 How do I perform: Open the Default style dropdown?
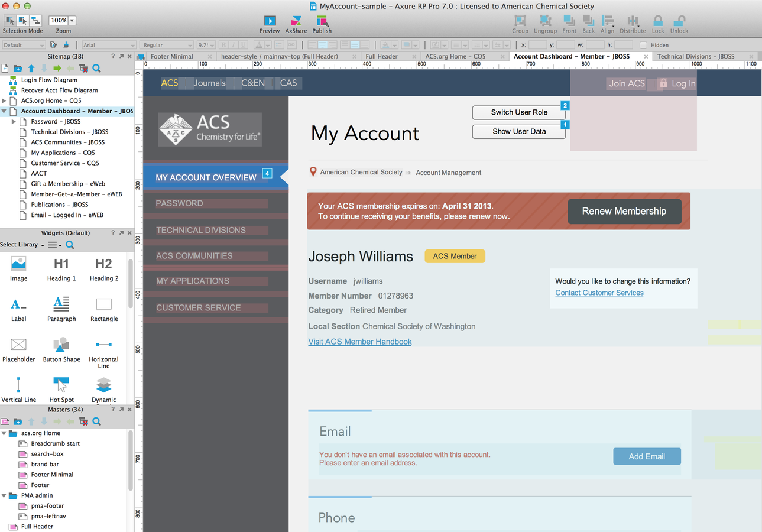[x=24, y=45]
